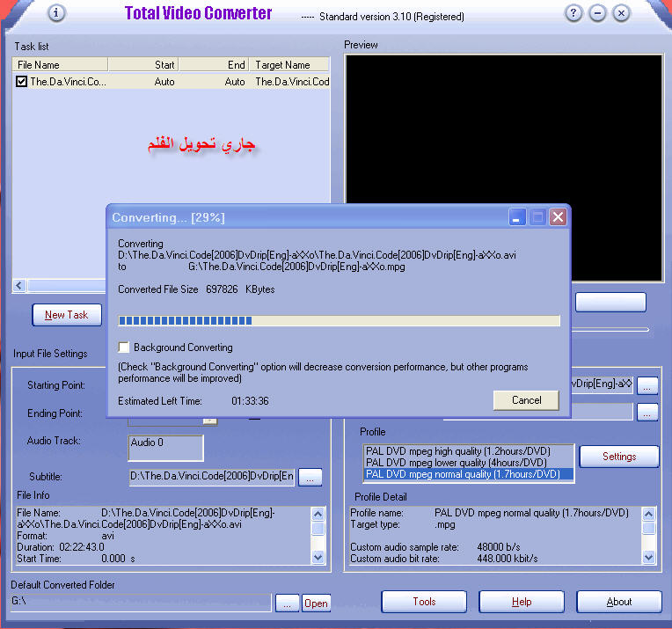Viewport: 672px width, 629px height.
Task: Click the Help button at bottom
Action: coord(521,602)
